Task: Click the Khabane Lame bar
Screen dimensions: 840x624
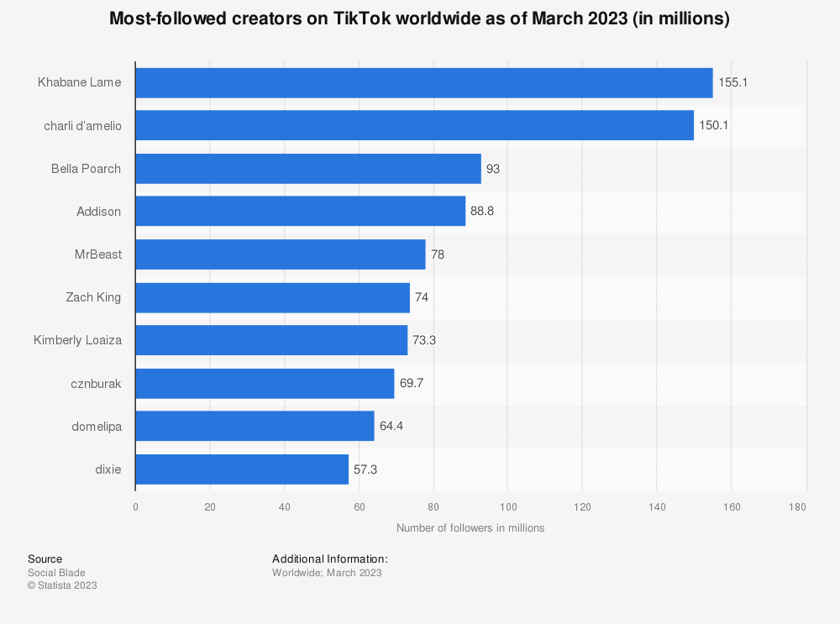Action: point(424,83)
